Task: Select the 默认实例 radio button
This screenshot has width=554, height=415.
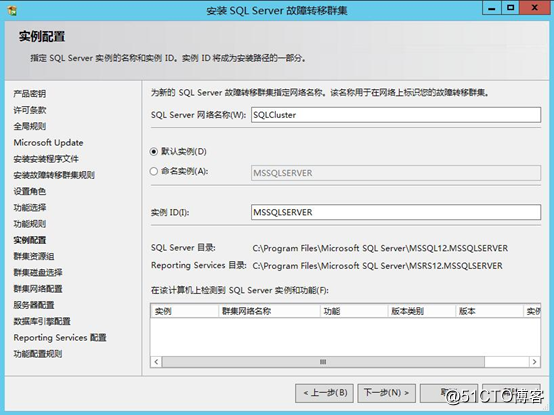Action: [153, 152]
